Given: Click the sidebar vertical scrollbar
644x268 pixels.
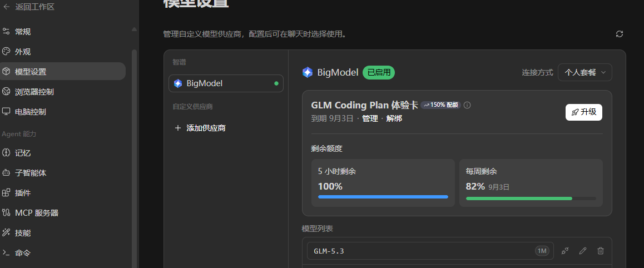Looking at the screenshot, I should click(134, 159).
